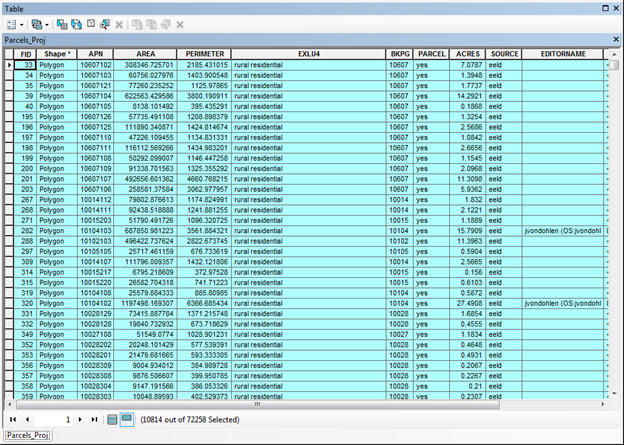Toggle Show selected records view
Viewport: 624px width, 445px height.
point(127,420)
